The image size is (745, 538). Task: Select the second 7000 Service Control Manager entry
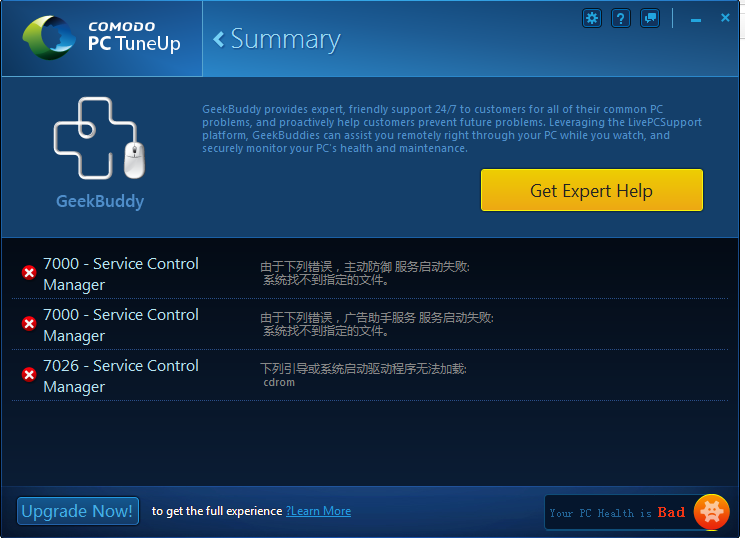(x=120, y=325)
